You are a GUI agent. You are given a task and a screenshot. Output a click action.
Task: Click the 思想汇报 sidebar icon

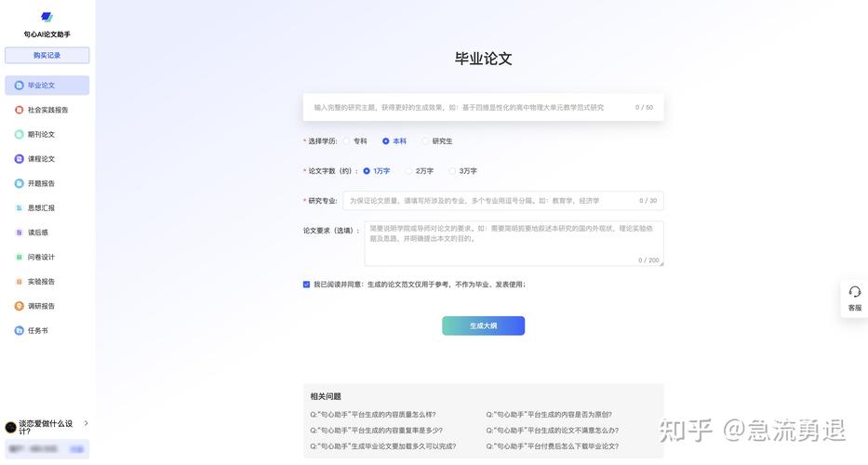tap(19, 208)
